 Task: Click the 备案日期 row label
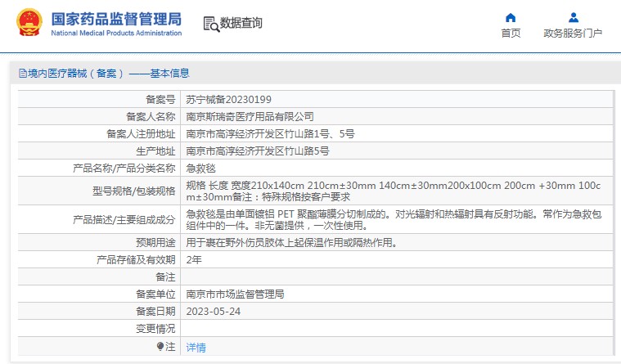(x=155, y=312)
